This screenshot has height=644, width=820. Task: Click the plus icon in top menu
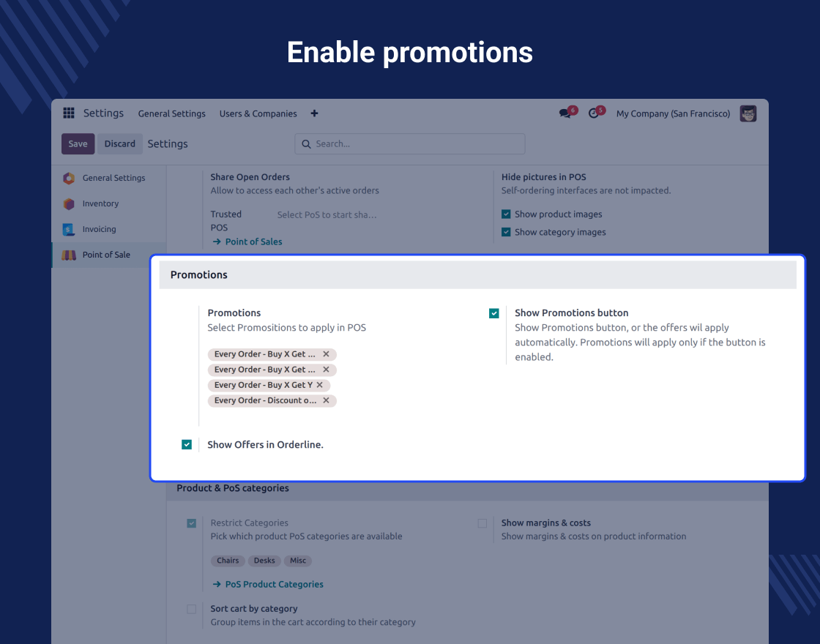coord(314,113)
